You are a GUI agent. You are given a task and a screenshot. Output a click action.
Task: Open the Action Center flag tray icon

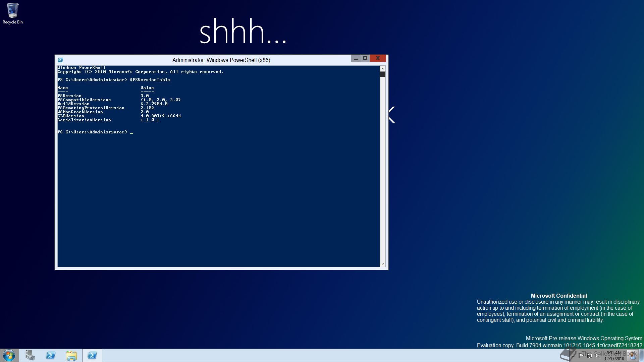click(x=581, y=356)
